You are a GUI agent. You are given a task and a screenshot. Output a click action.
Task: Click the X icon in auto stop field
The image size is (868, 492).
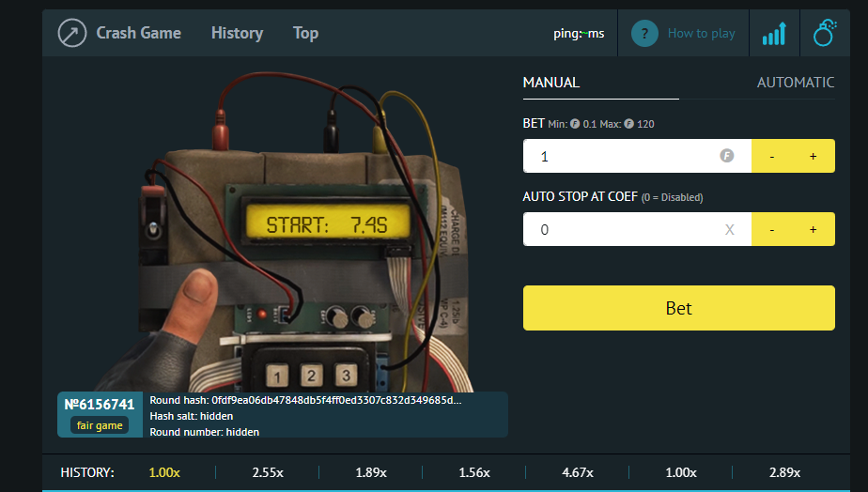(729, 229)
